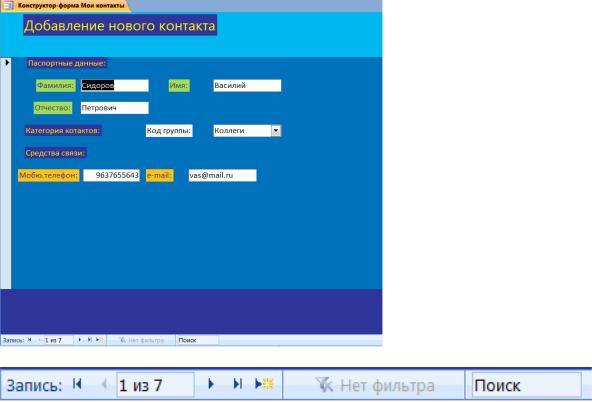The height and width of the screenshot is (402, 592).
Task: Click the surname field 'Сидоров'
Action: point(115,86)
